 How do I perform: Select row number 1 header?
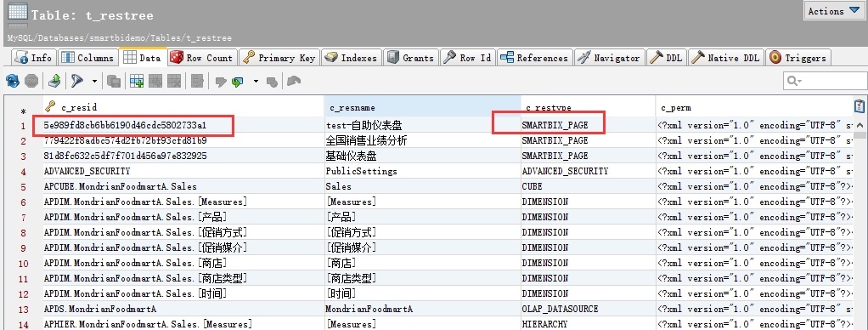[23, 125]
